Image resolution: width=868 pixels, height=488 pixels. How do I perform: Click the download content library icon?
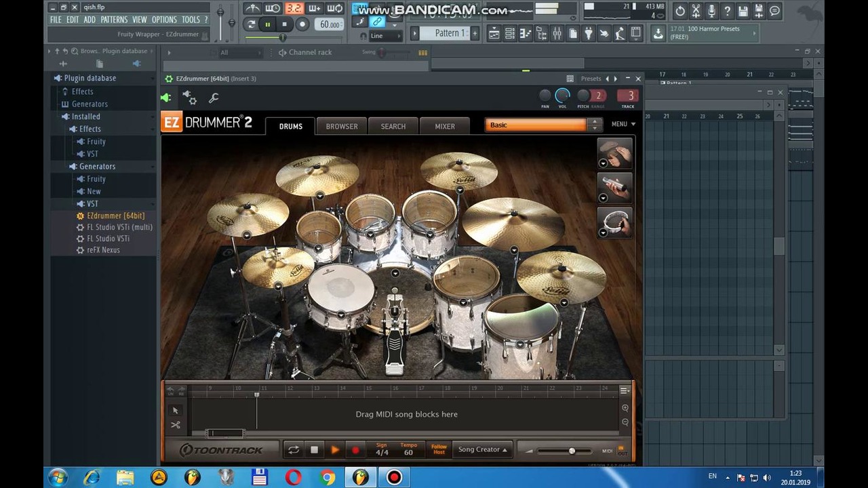(x=658, y=33)
